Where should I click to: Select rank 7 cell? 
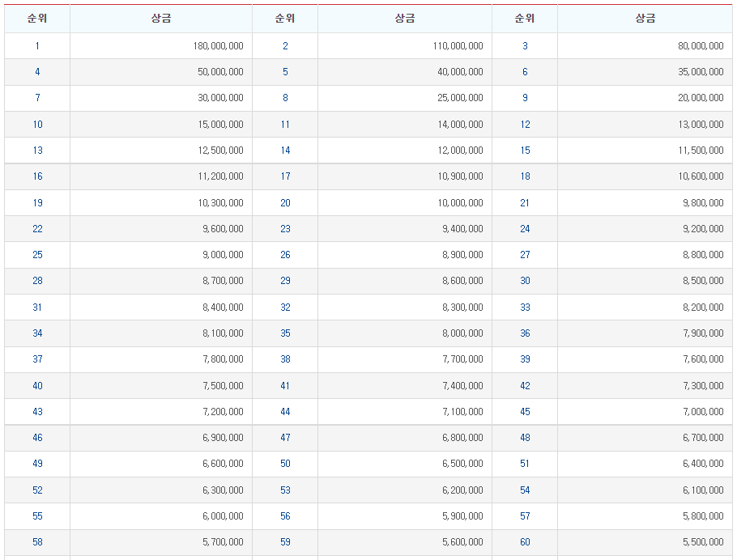(x=37, y=98)
